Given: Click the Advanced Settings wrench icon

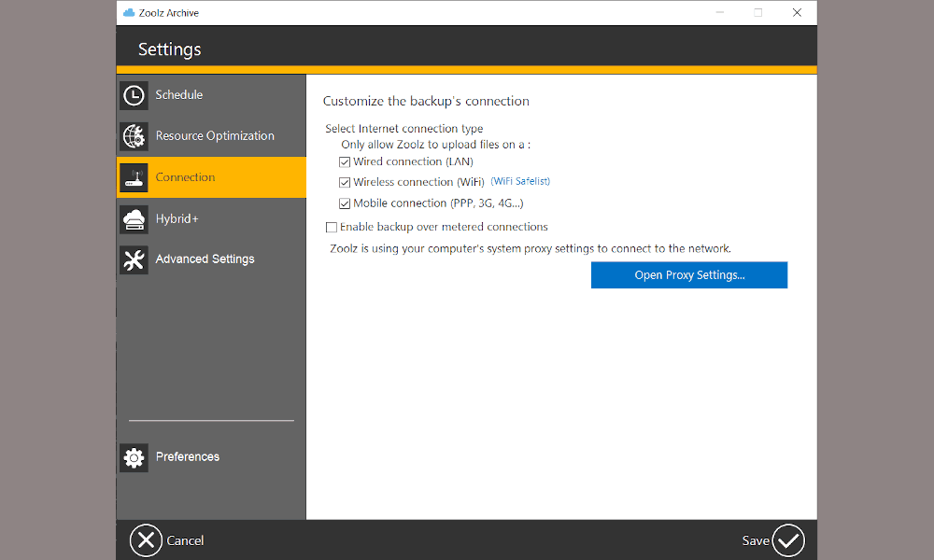Looking at the screenshot, I should pyautogui.click(x=134, y=259).
